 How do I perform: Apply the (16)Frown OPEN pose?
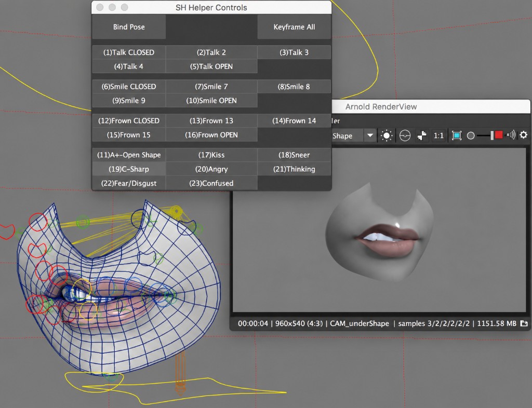211,135
